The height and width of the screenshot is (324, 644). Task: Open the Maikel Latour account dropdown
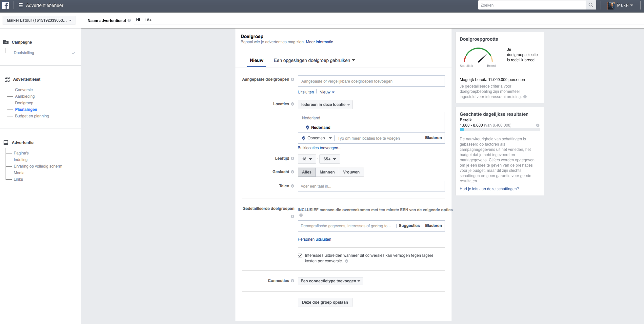(x=39, y=20)
